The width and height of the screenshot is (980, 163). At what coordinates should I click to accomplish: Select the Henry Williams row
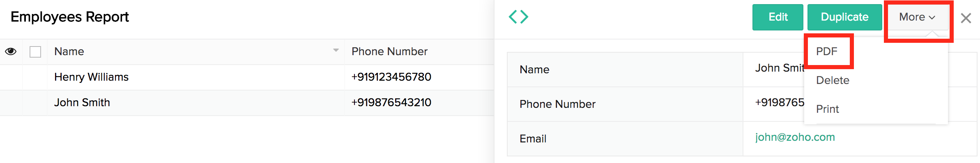pyautogui.click(x=247, y=77)
